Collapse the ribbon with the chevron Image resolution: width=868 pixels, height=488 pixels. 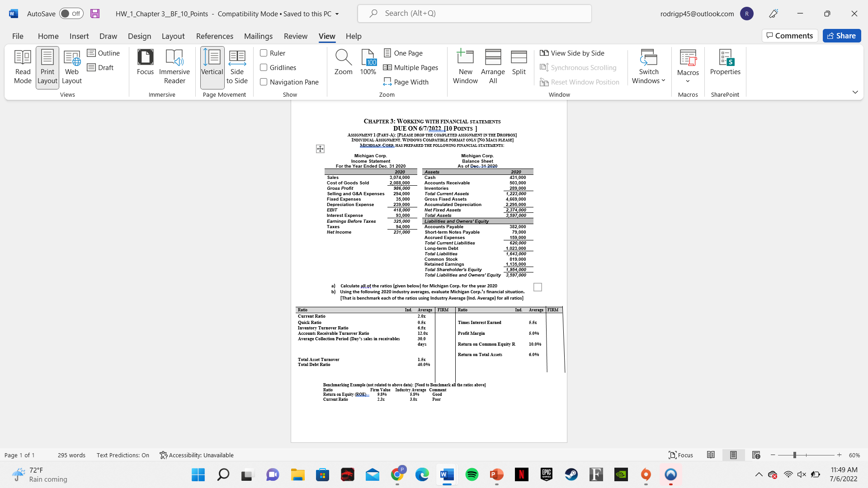point(855,92)
